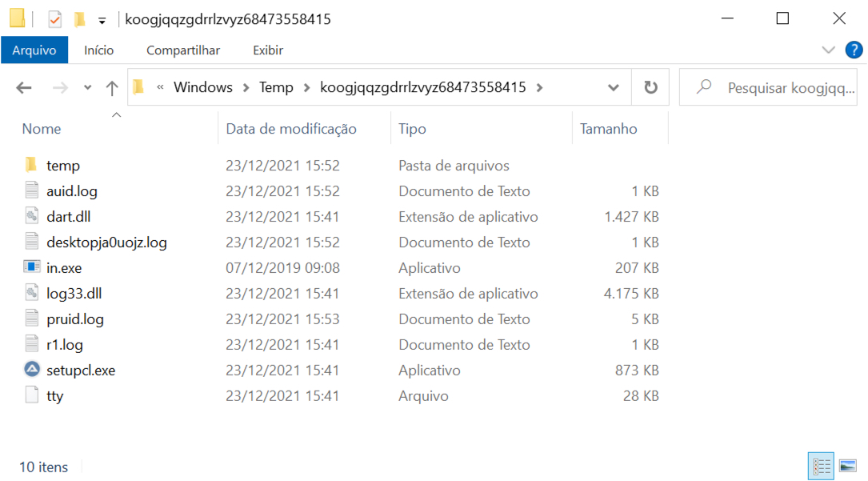868x481 pixels.
Task: Select the auid.log file icon
Action: (x=31, y=190)
